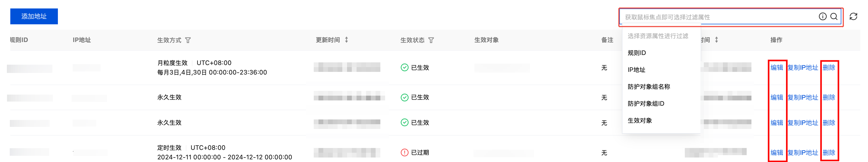
Task: Choose 防护对象组ID in the filter list
Action: click(646, 103)
